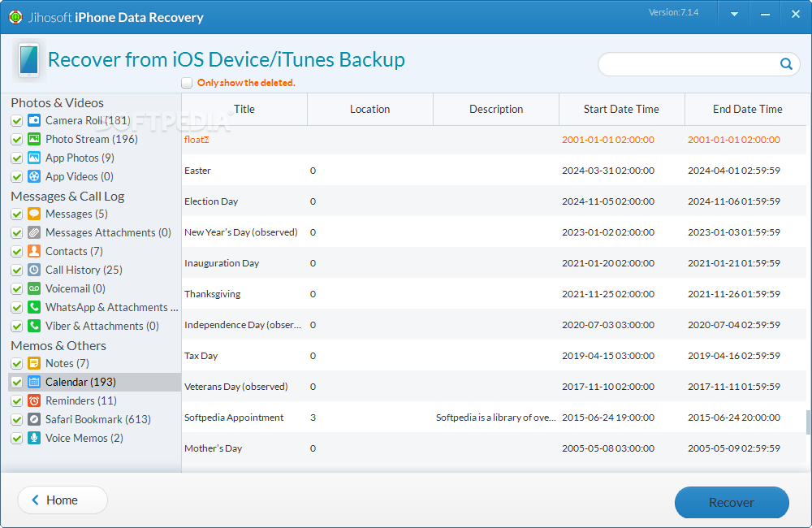This screenshot has width=812, height=528.
Task: Click the WhatsApp phone icon
Action: [34, 307]
